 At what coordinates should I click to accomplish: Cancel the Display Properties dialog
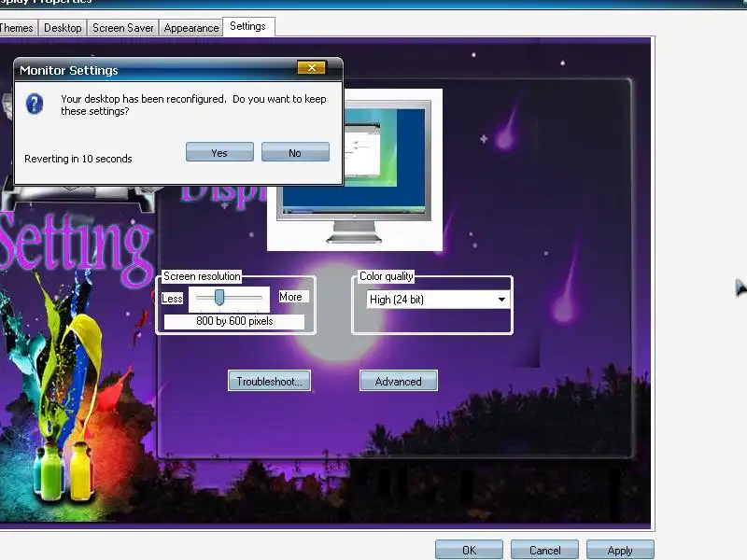point(544,550)
